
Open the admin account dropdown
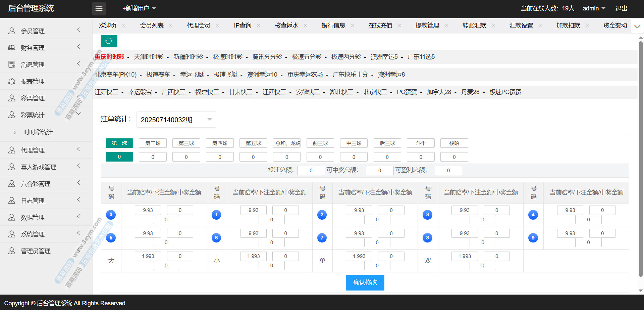[594, 8]
